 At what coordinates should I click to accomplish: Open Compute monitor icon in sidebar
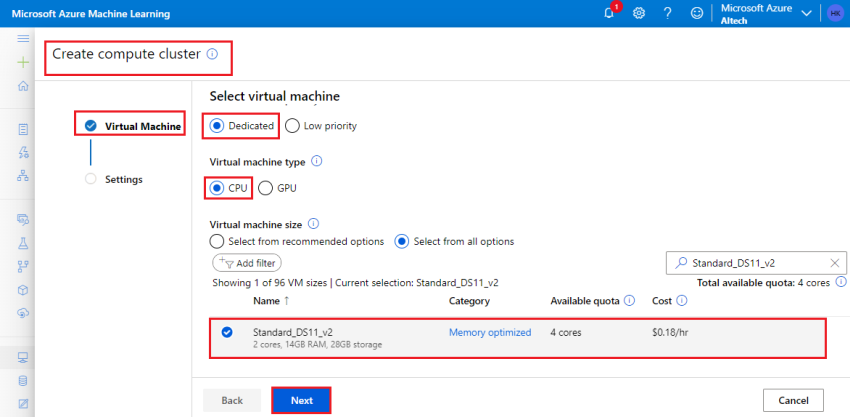click(x=23, y=357)
